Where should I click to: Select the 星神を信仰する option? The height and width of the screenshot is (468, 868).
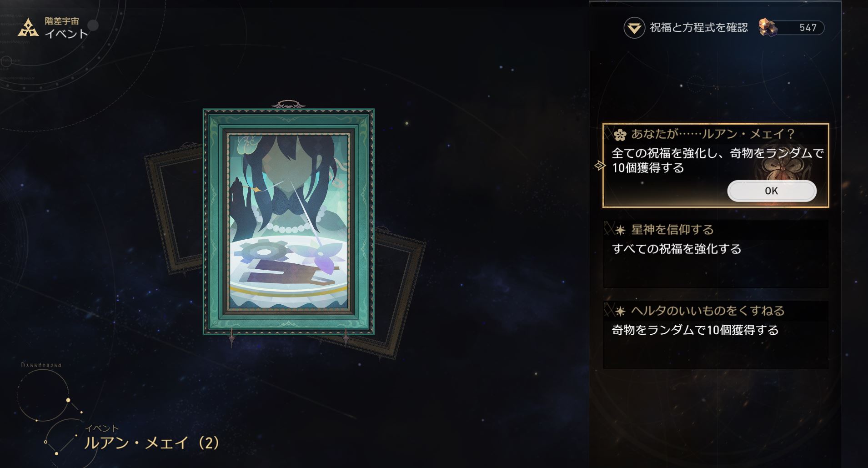[716, 254]
